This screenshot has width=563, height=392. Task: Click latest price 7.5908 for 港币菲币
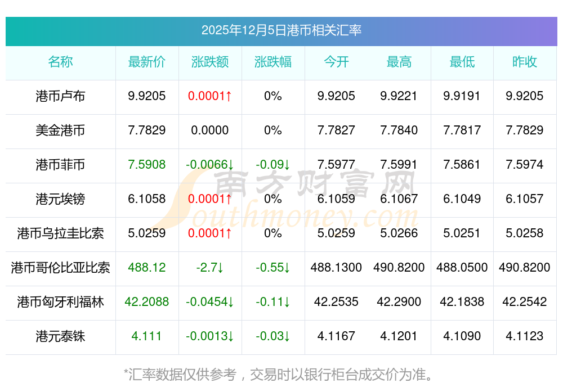pos(147,165)
